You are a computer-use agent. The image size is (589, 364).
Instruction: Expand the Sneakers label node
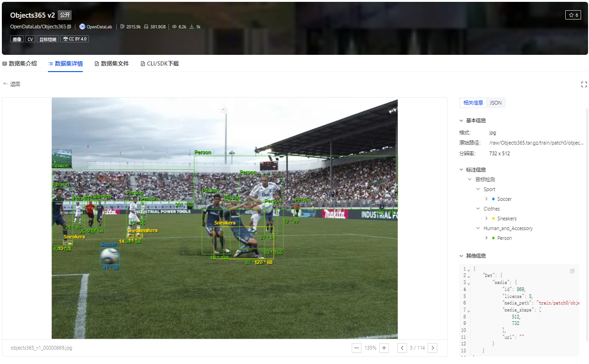[x=487, y=218]
